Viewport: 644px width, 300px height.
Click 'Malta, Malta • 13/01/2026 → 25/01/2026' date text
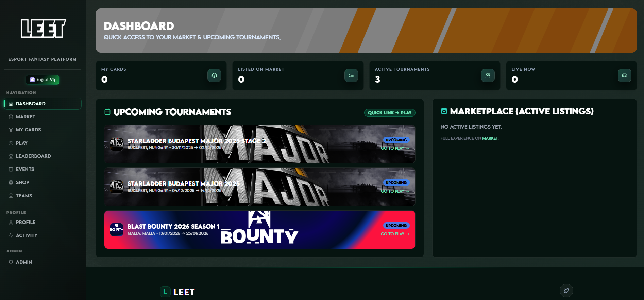(x=168, y=233)
